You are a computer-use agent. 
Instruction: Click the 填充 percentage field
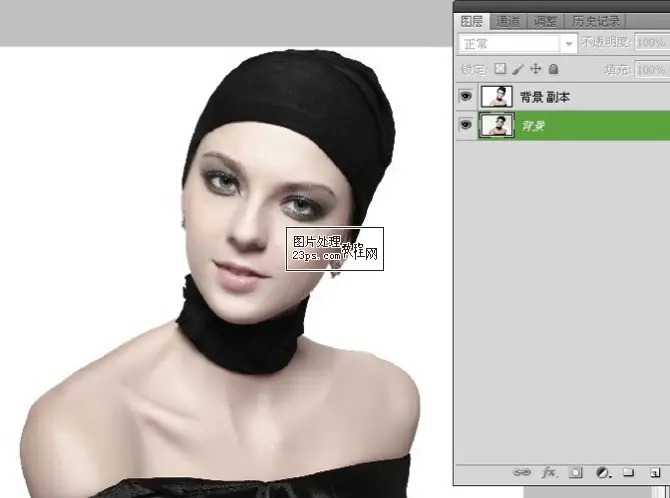coord(652,69)
